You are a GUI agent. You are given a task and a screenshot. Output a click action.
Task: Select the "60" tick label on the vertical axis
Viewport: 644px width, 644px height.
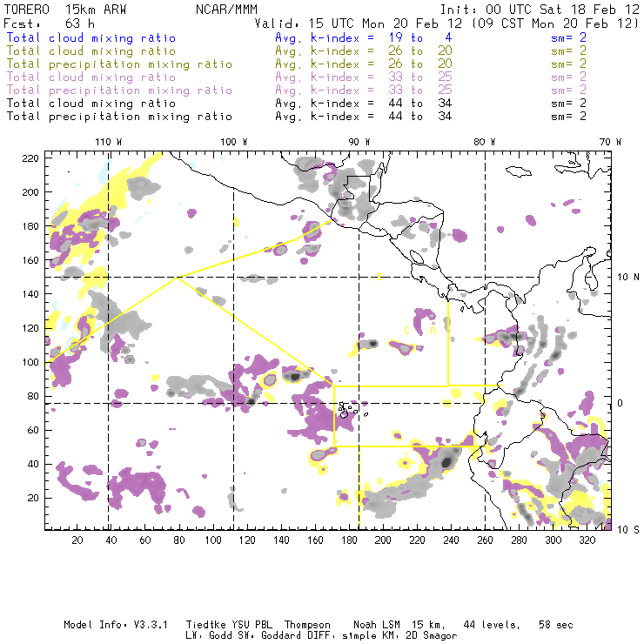tap(33, 430)
